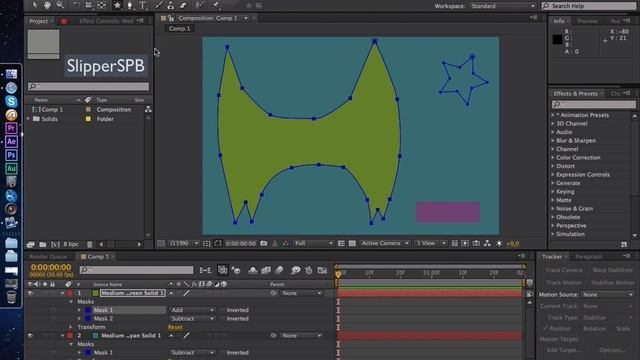This screenshot has width=640, height=360.
Task: Open the resolution dropdown showing Full
Action: click(x=313, y=243)
